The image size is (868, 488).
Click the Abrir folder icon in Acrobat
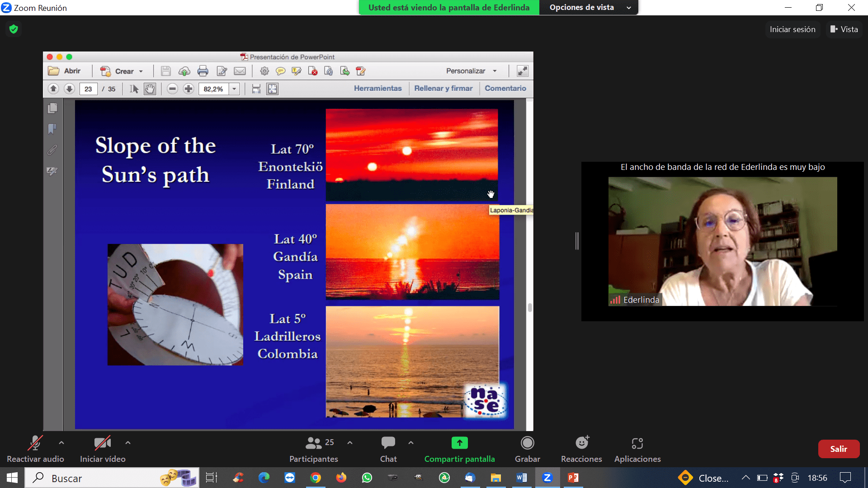(x=54, y=71)
